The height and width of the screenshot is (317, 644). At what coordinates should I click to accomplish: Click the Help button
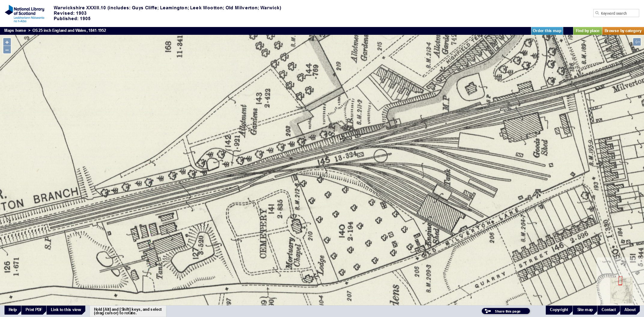(x=13, y=310)
